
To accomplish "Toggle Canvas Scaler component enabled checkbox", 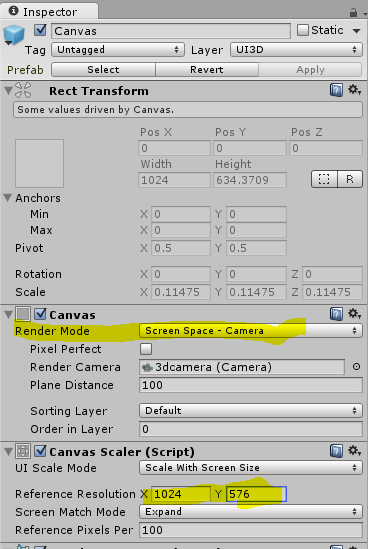I will point(40,451).
